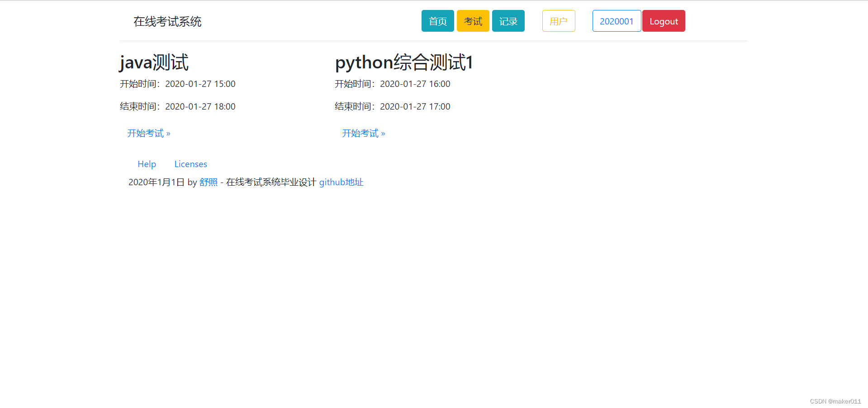Click the chevron next to python 开始考试

point(383,133)
